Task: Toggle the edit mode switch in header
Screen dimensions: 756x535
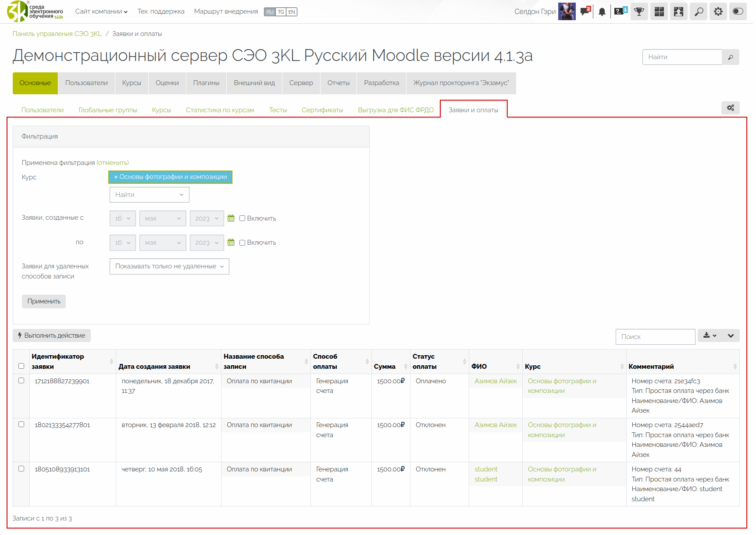Action: click(x=738, y=12)
